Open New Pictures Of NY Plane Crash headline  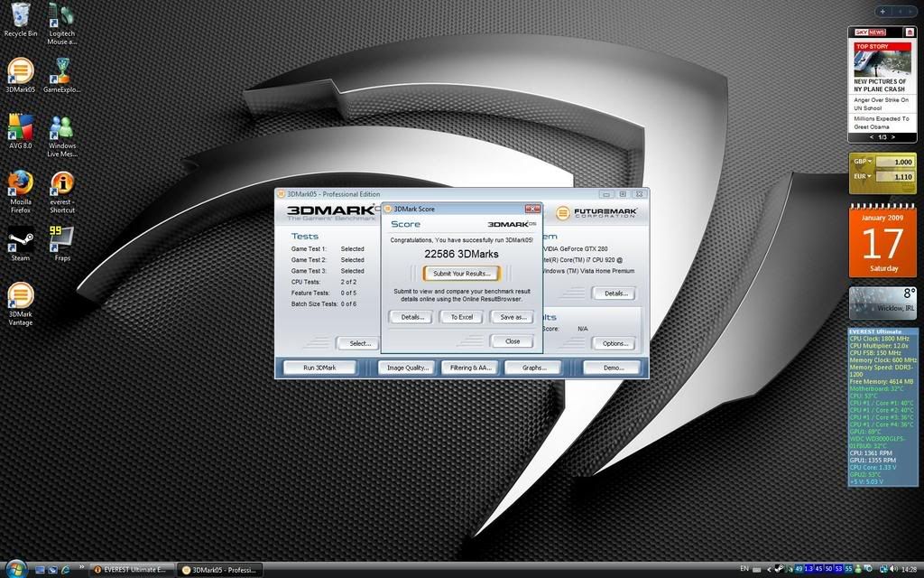tap(880, 86)
